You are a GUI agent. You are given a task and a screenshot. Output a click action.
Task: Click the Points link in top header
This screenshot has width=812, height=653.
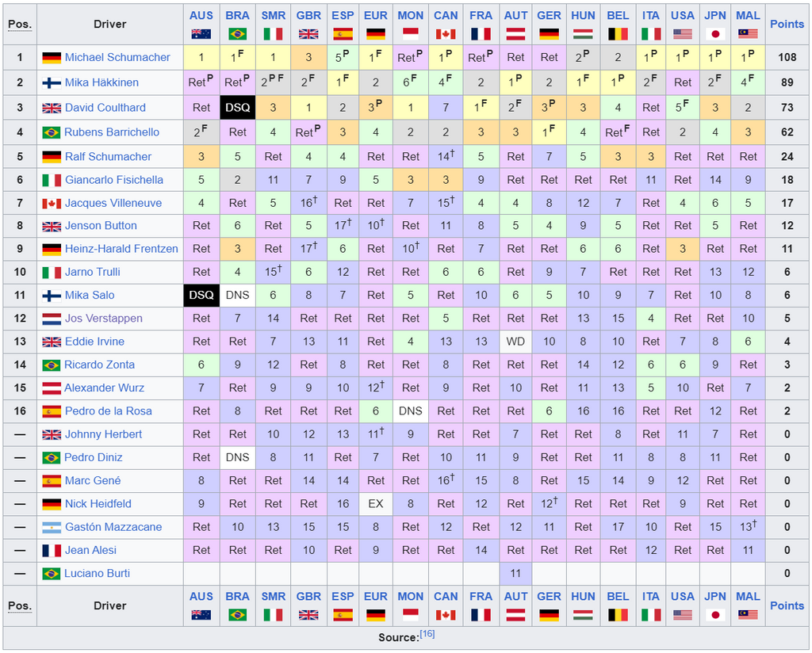(787, 24)
